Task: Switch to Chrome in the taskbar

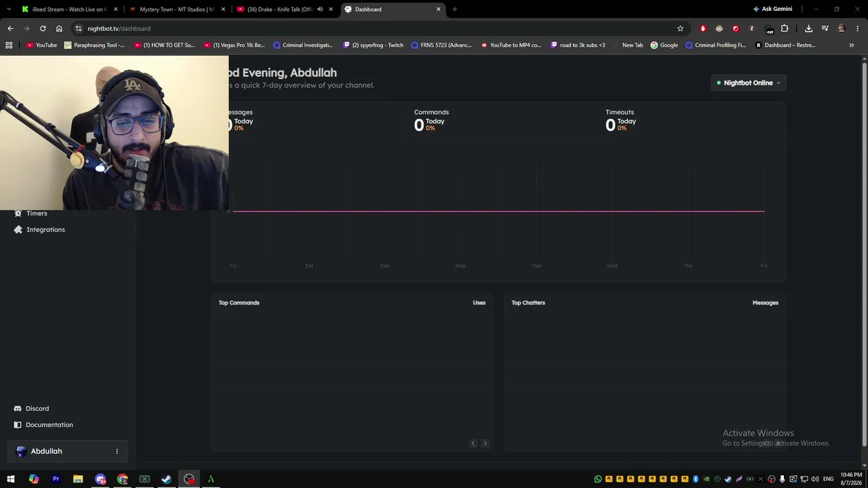Action: coord(122,479)
